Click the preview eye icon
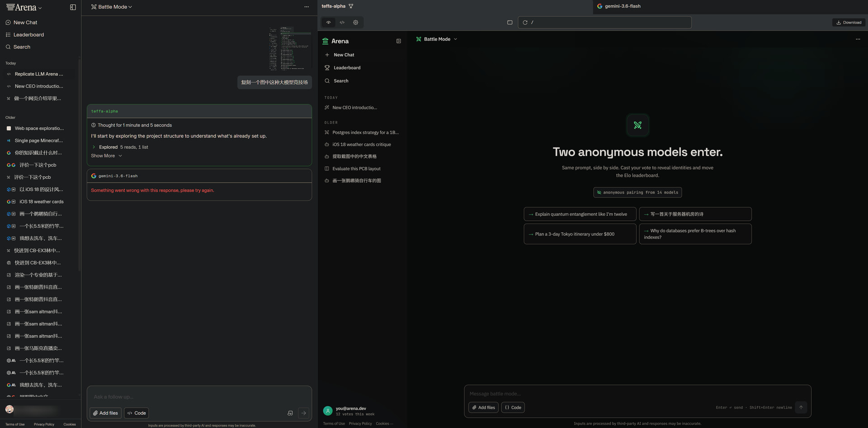Screen dimensions: 868x428 (x=329, y=22)
